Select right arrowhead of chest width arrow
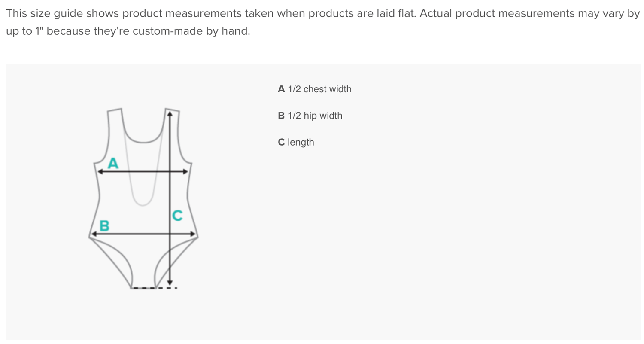644x344 pixels. coord(185,172)
